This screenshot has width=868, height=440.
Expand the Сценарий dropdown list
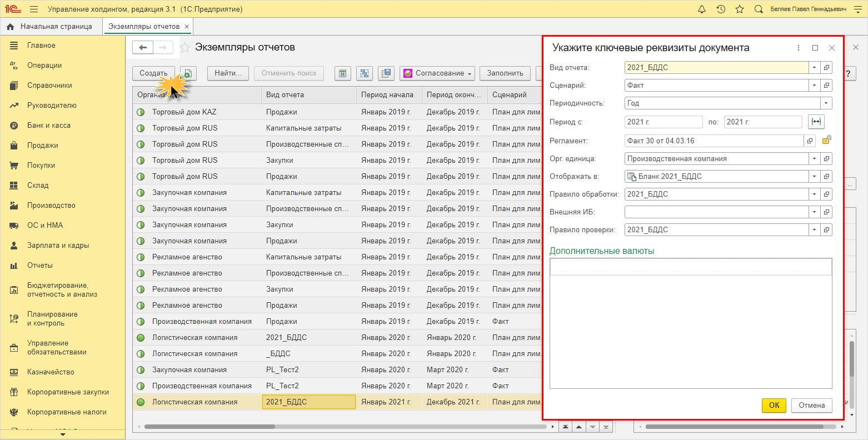pyautogui.click(x=814, y=86)
